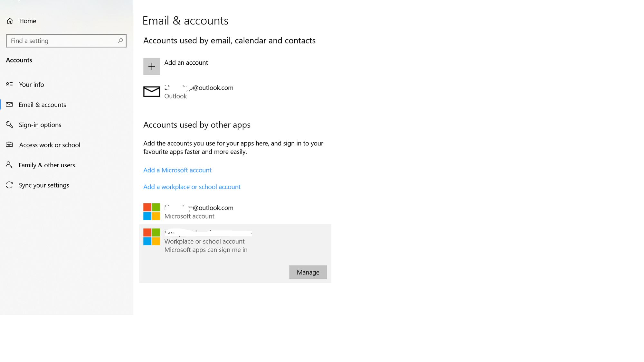Viewport: 644px width, 362px height.
Task: Click the Home house icon
Action: [x=10, y=21]
